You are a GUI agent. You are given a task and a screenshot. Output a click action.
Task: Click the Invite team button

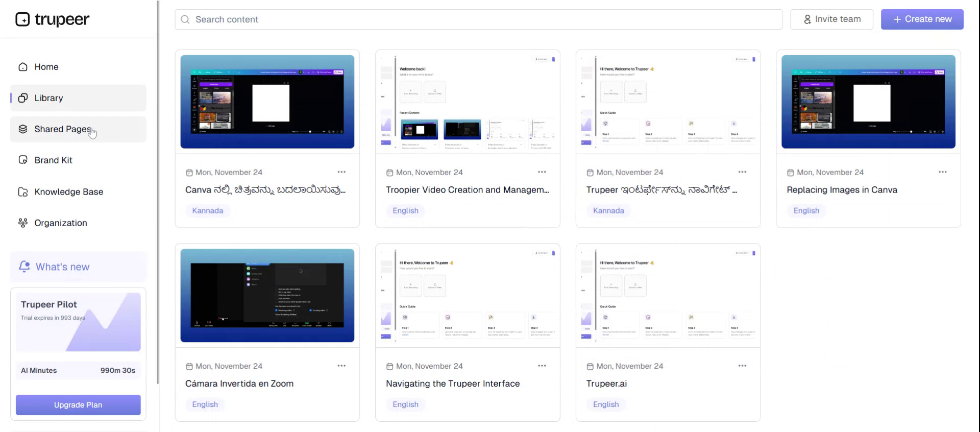point(831,19)
